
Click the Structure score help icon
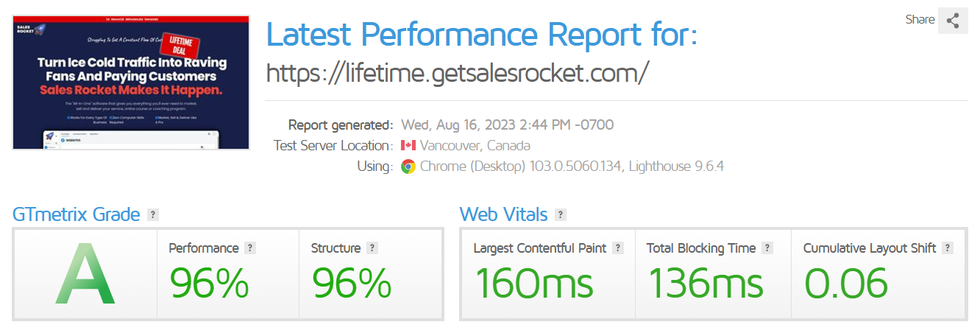click(372, 248)
